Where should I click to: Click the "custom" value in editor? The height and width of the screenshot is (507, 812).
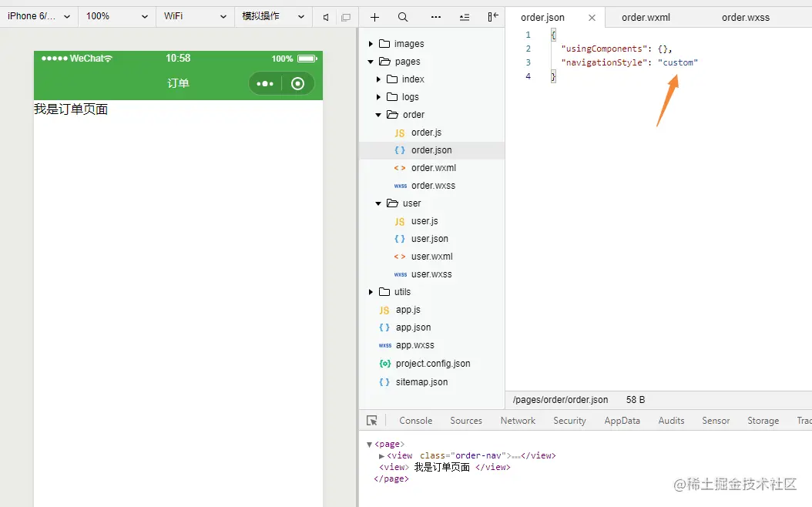pos(678,62)
